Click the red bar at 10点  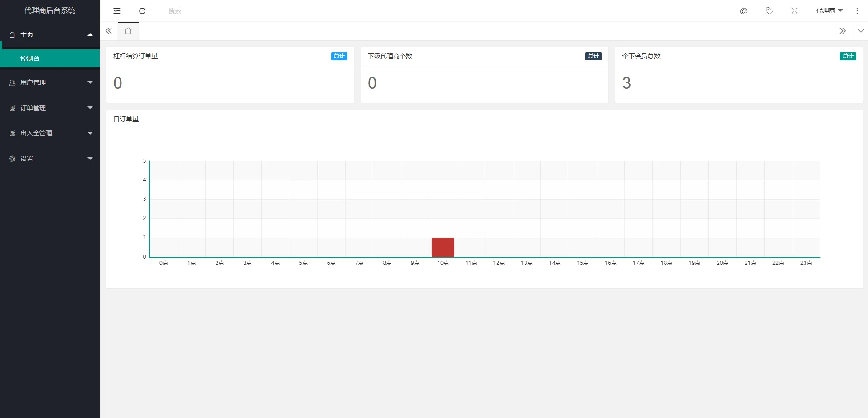[443, 247]
